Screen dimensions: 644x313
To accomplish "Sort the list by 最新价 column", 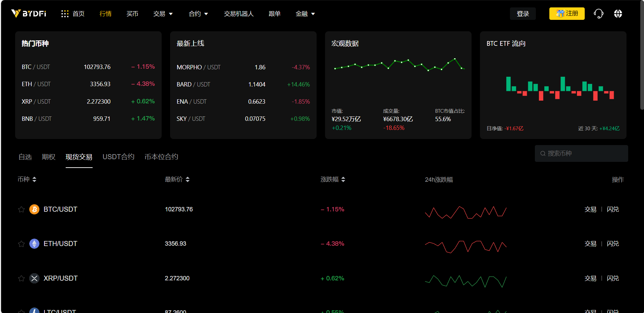I will [x=177, y=179].
